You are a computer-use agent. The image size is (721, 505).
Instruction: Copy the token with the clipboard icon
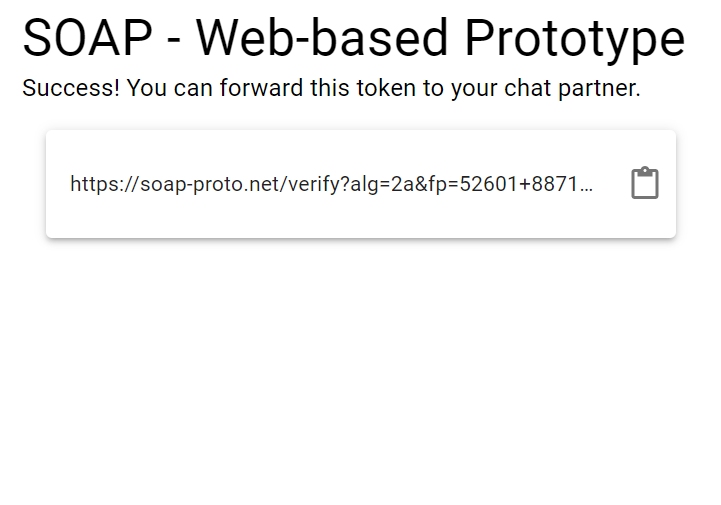(x=645, y=184)
